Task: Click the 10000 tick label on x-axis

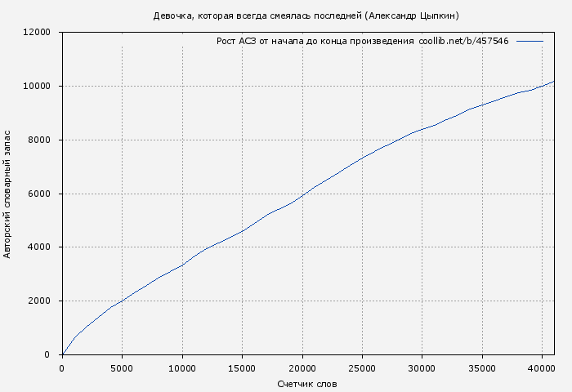Action: [182, 368]
